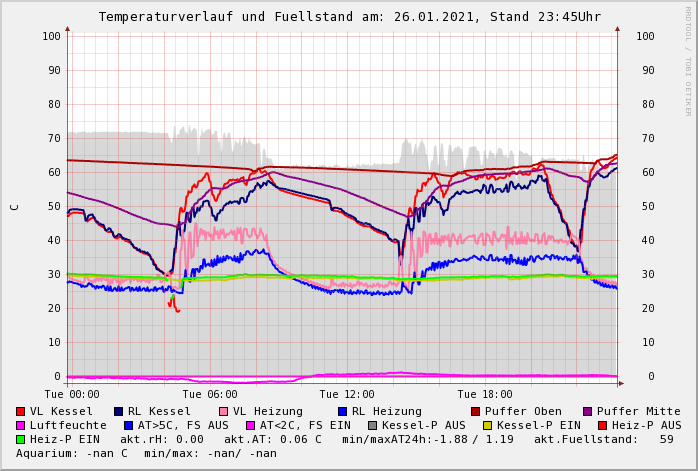Click the Tue 12:00 time axis label
The width and height of the screenshot is (698, 471).
pyautogui.click(x=347, y=394)
